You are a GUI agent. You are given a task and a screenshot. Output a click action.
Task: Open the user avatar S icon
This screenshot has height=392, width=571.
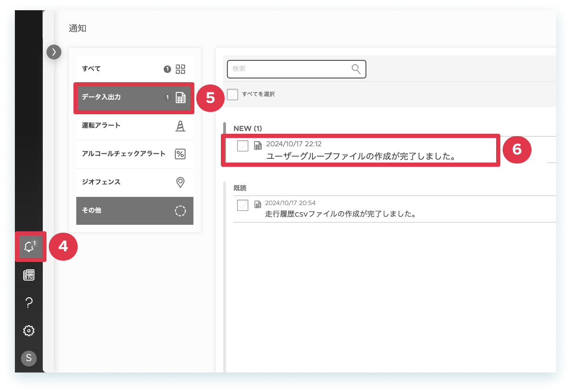pyautogui.click(x=29, y=358)
